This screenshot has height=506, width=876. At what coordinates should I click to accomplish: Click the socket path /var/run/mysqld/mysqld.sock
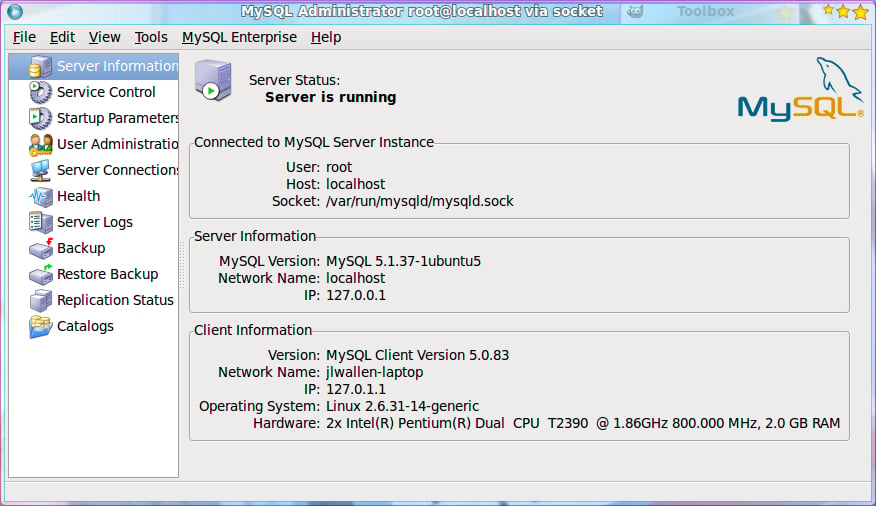(x=420, y=201)
